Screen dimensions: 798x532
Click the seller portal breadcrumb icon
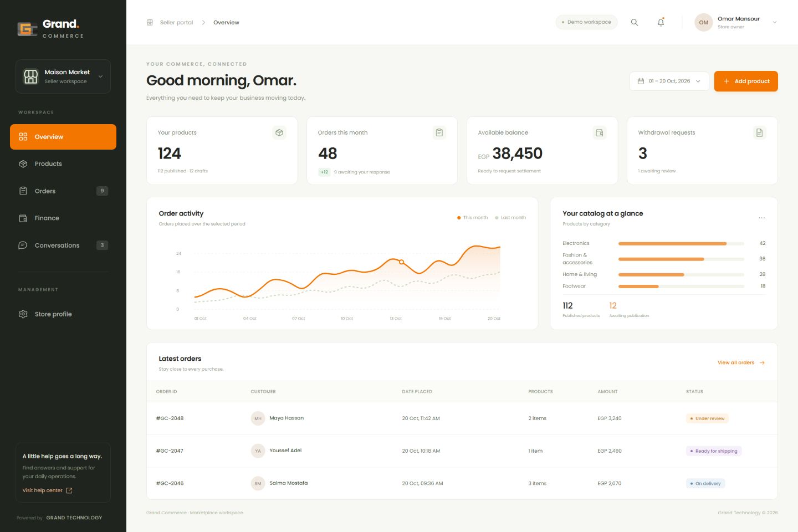click(150, 22)
